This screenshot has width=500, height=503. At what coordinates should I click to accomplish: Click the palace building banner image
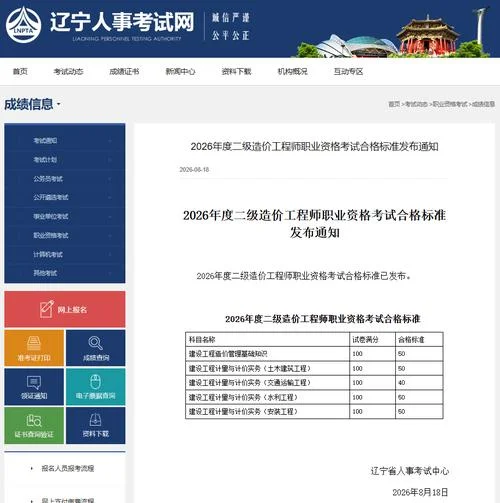pyautogui.click(x=427, y=36)
